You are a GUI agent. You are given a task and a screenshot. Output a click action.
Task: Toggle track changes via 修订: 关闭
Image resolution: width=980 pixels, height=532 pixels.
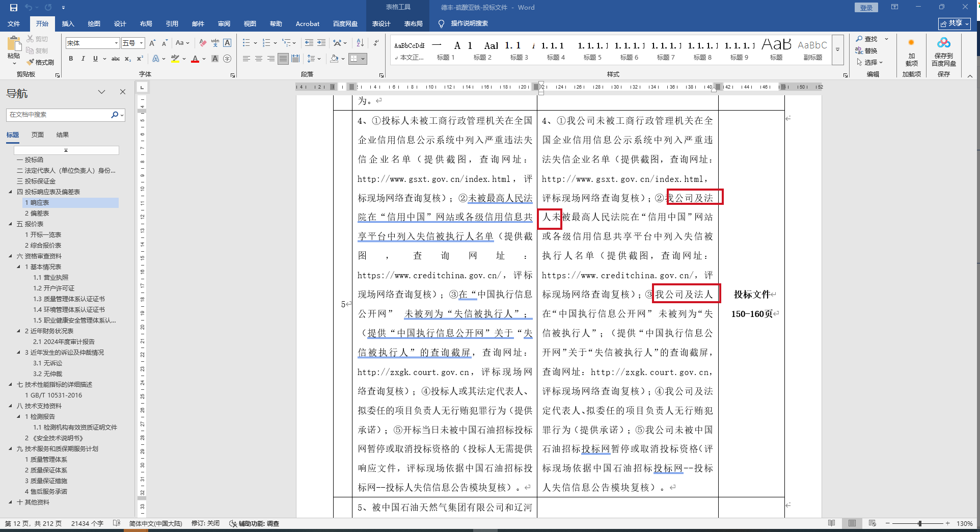point(205,523)
